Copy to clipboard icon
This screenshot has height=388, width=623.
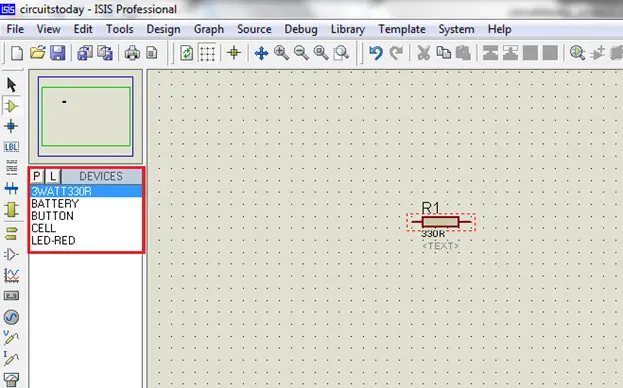point(443,52)
